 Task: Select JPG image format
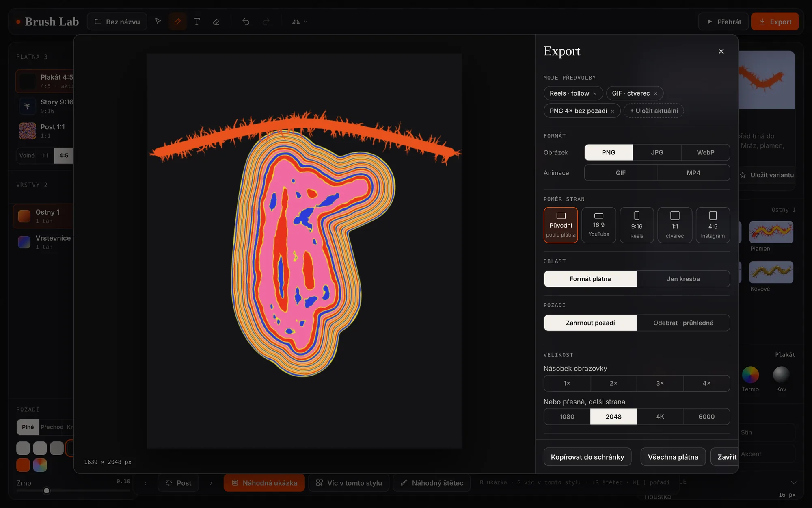coord(657,152)
